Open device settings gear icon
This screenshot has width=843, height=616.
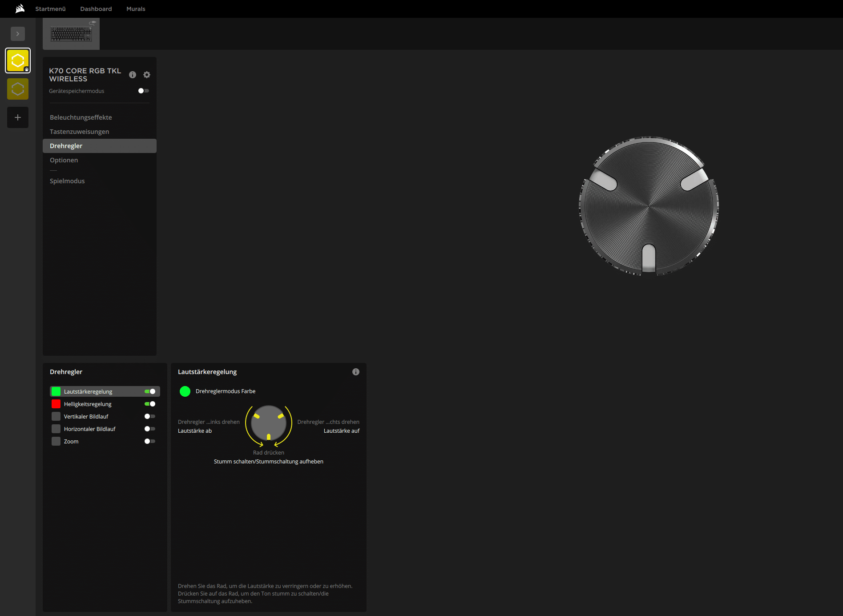147,75
